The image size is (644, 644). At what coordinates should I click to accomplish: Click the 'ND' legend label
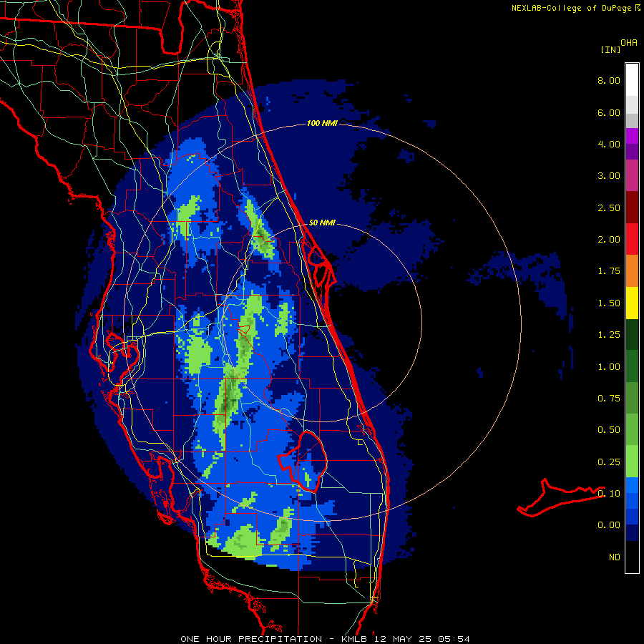[615, 557]
